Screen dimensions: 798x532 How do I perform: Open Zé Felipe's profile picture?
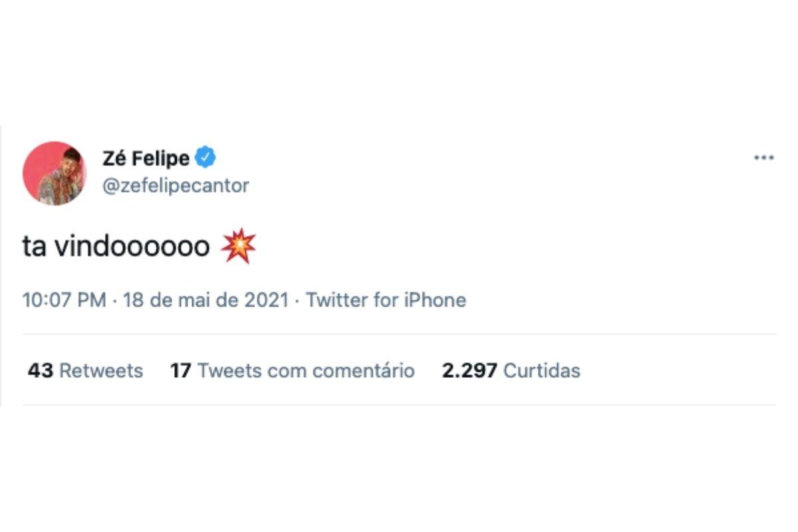pos(55,173)
